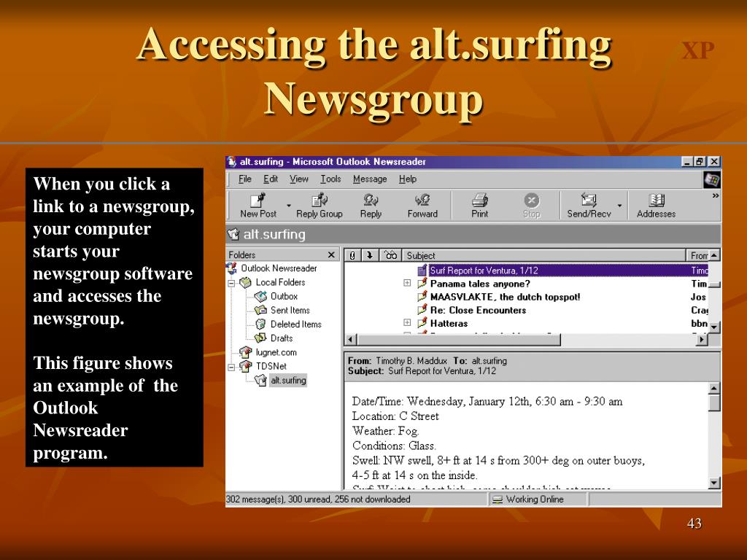Expand the Panama tales anyone? thread
747x560 pixels.
click(x=407, y=283)
